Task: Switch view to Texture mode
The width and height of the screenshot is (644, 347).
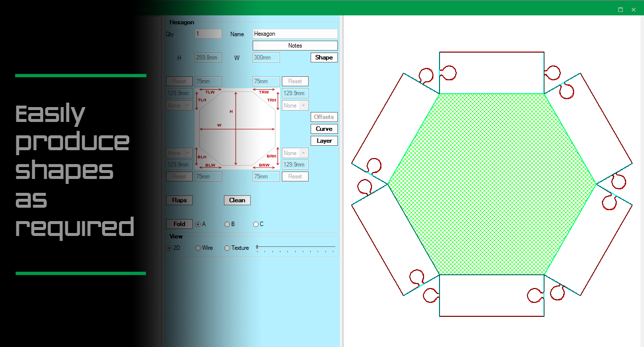Action: (227, 248)
